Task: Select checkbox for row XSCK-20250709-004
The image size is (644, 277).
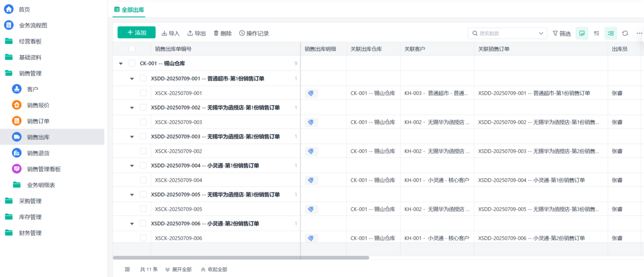Action: pyautogui.click(x=143, y=180)
